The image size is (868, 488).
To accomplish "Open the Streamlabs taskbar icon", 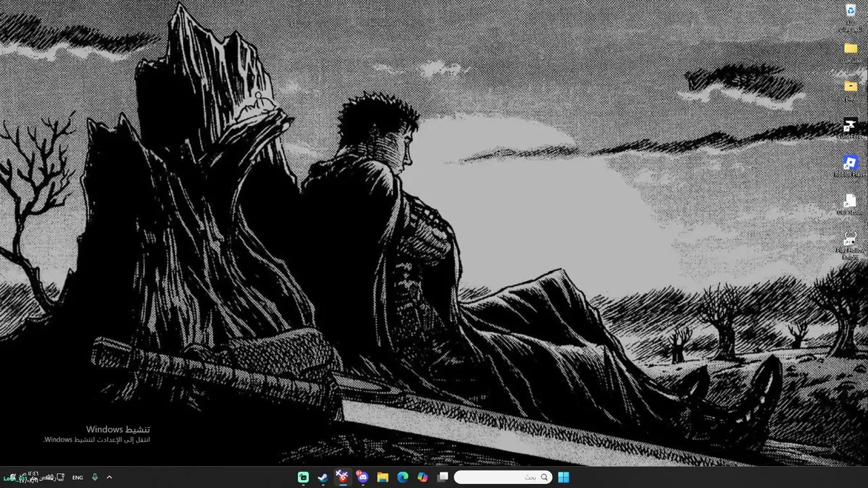I will pyautogui.click(x=303, y=477).
